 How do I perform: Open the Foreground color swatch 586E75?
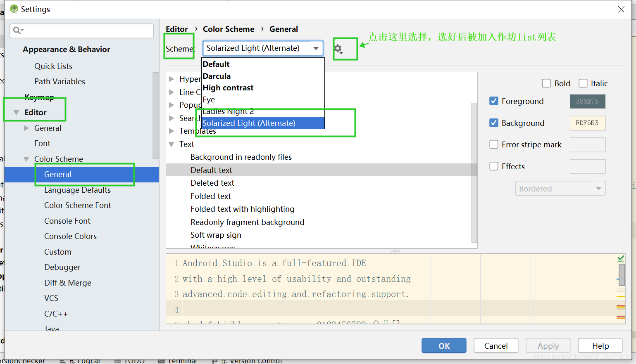[587, 101]
